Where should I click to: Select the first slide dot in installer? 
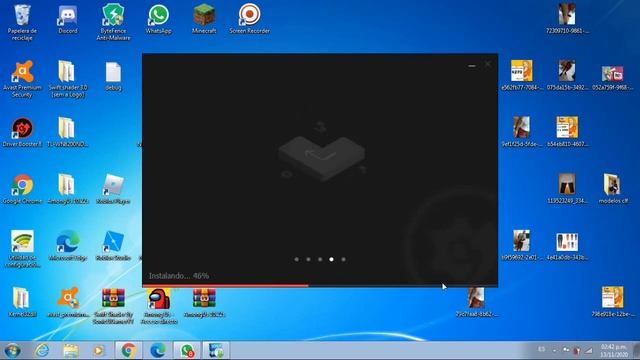pyautogui.click(x=297, y=259)
